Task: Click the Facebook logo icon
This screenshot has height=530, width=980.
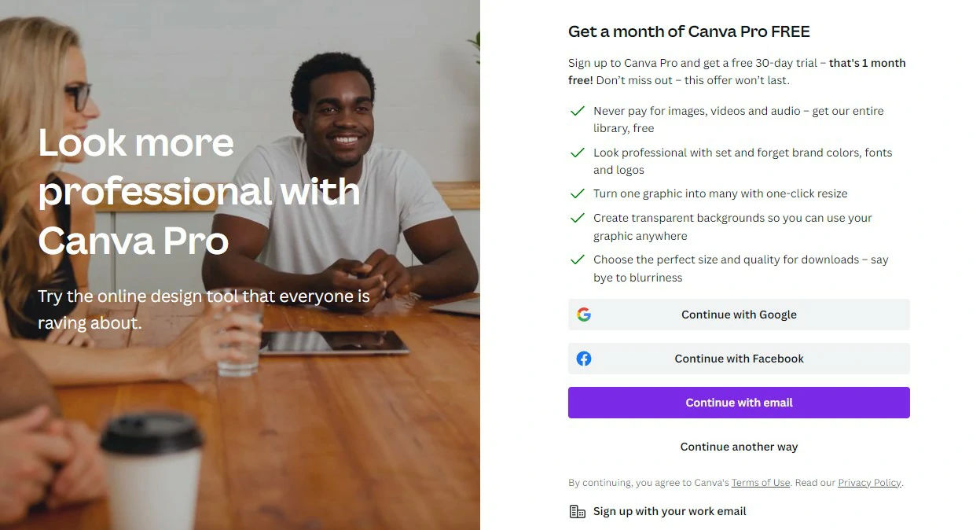Action: [583, 359]
